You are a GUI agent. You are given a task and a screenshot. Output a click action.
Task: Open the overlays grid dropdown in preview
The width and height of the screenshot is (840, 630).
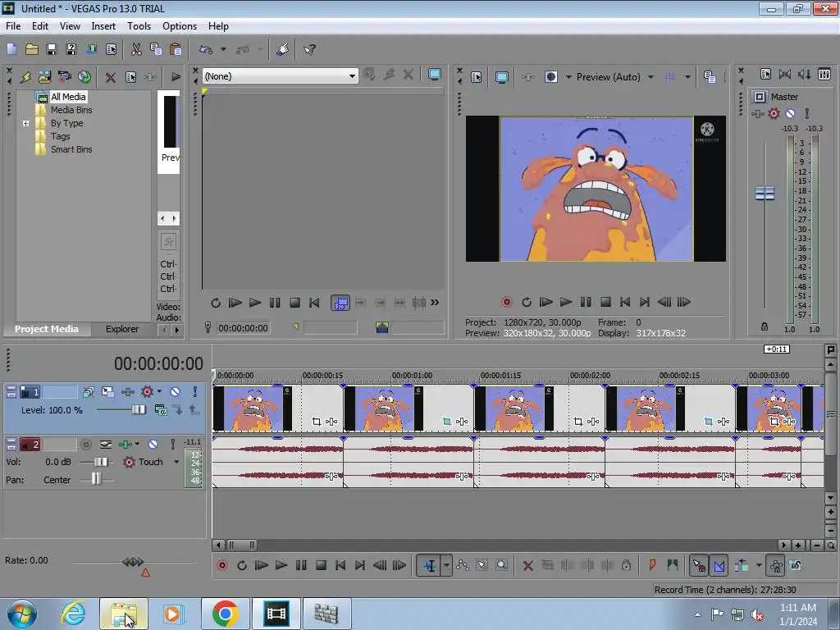687,77
